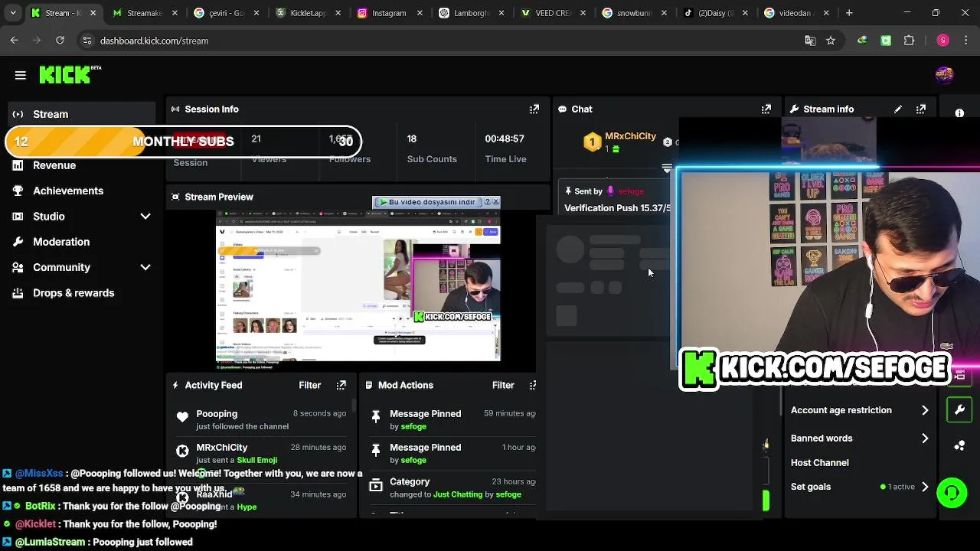Open Just Chatting category link

(x=458, y=494)
